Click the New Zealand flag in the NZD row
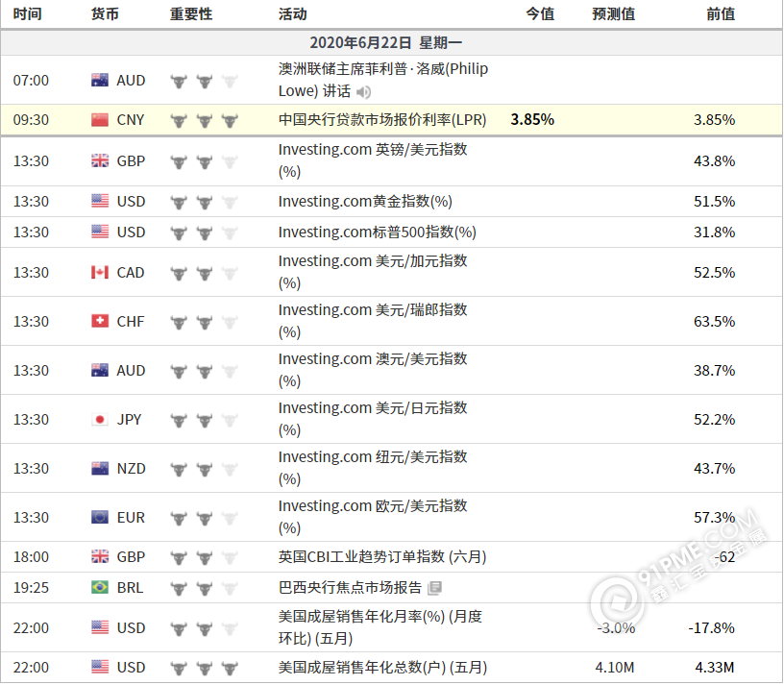Screen dimensions: 784x685 100,469
